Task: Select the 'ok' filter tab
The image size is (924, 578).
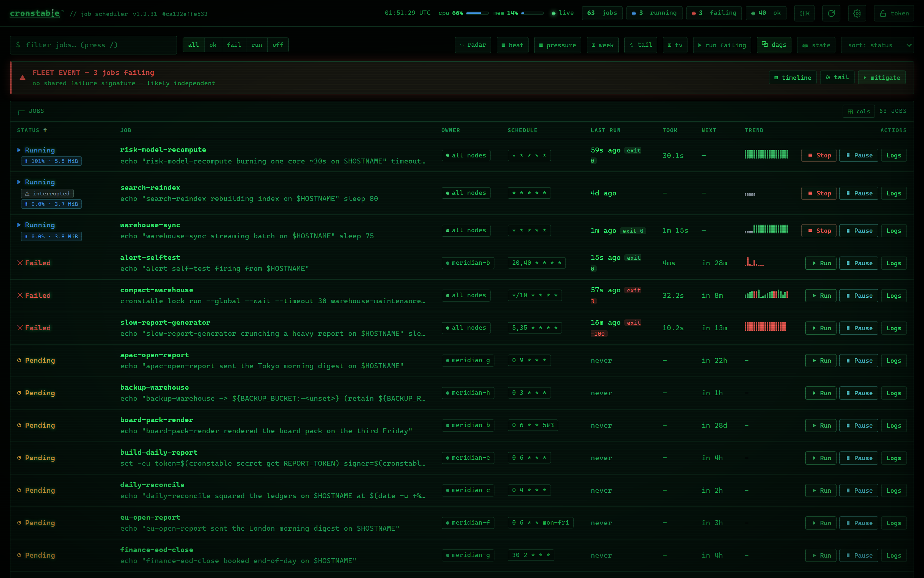Action: (213, 45)
